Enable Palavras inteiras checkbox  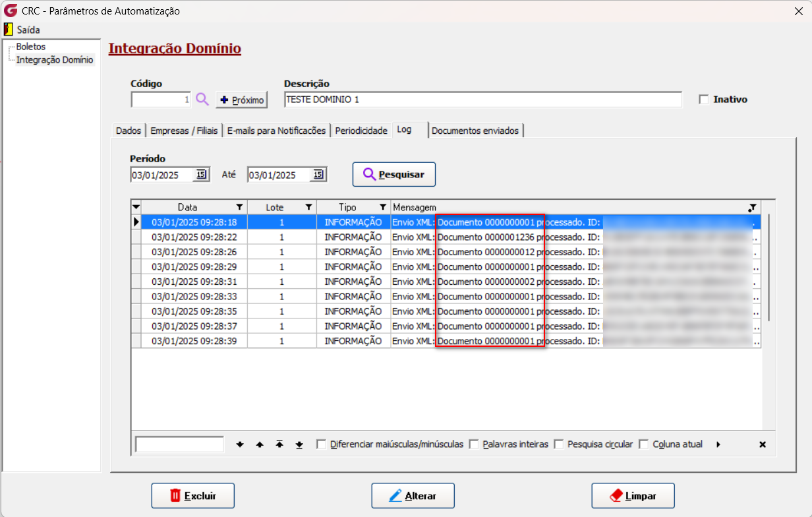click(x=474, y=444)
